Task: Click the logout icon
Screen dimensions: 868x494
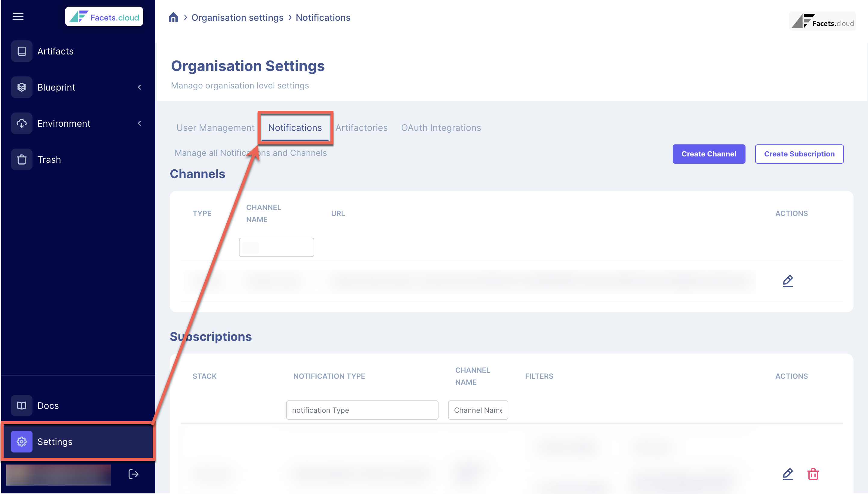Action: (x=133, y=474)
